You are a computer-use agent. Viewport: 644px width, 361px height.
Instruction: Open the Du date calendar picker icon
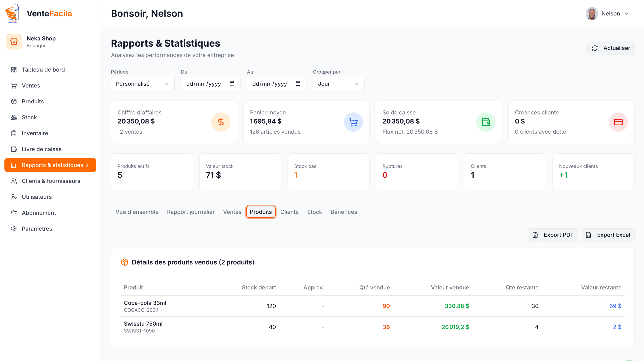coord(232,84)
